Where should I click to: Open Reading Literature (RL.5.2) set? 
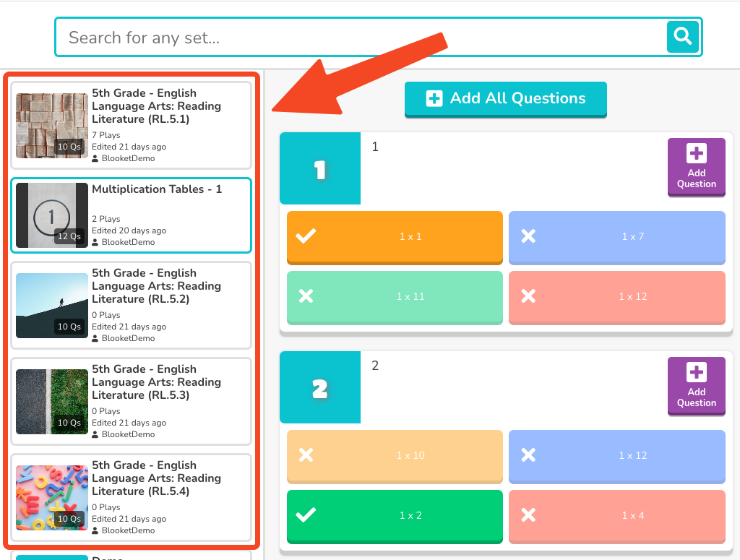pos(132,305)
